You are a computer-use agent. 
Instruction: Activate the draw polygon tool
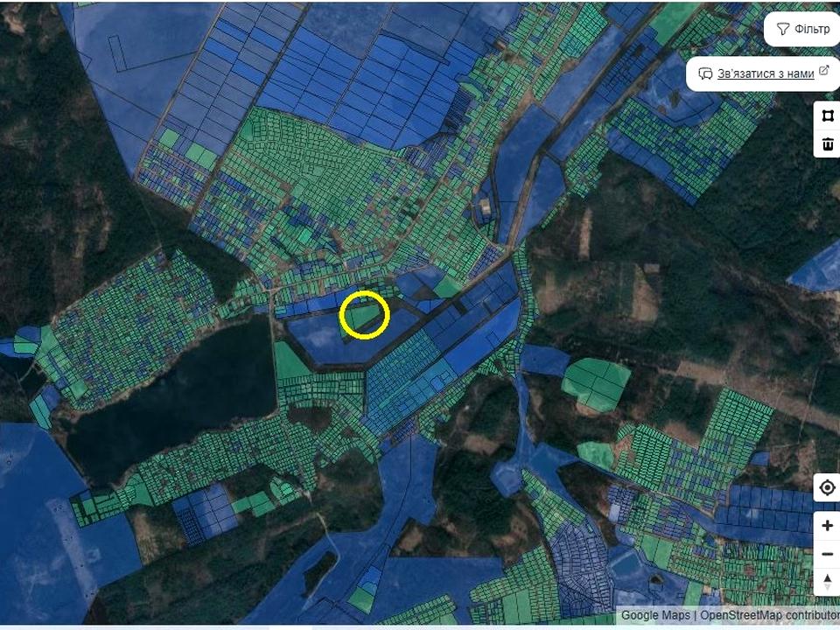(x=827, y=115)
